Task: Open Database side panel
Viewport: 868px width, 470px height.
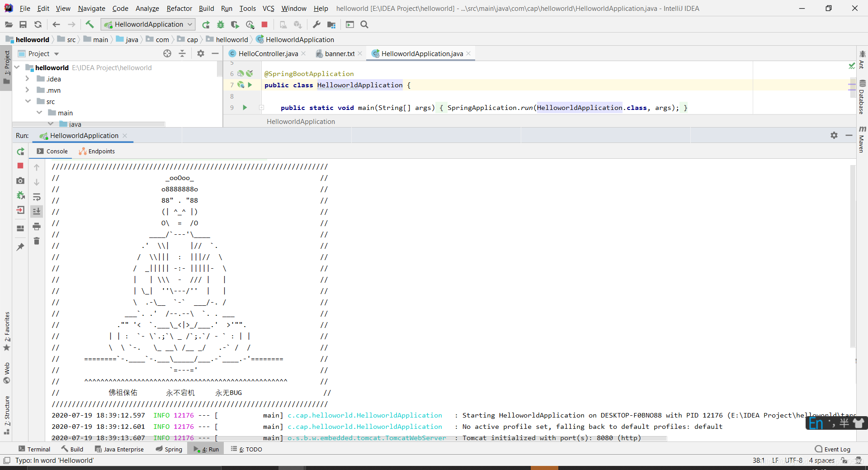Action: [862, 97]
